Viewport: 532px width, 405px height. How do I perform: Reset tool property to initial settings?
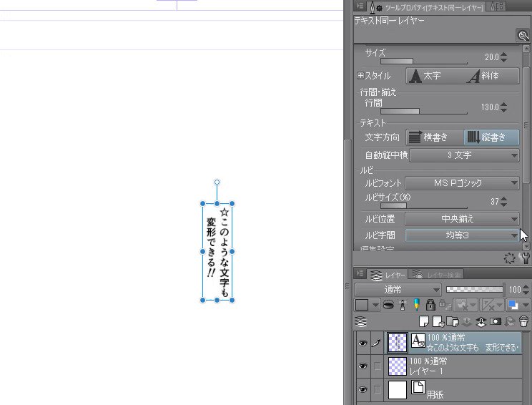point(509,258)
